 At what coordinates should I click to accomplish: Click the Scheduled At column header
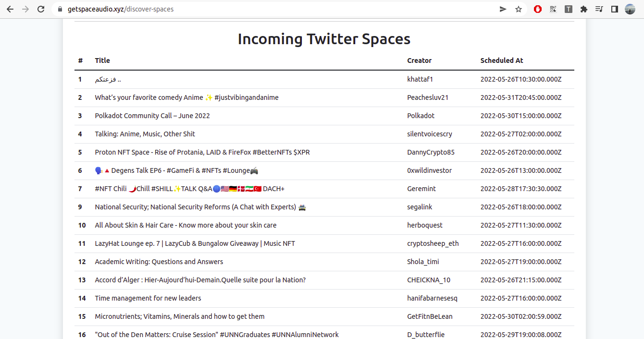point(502,61)
